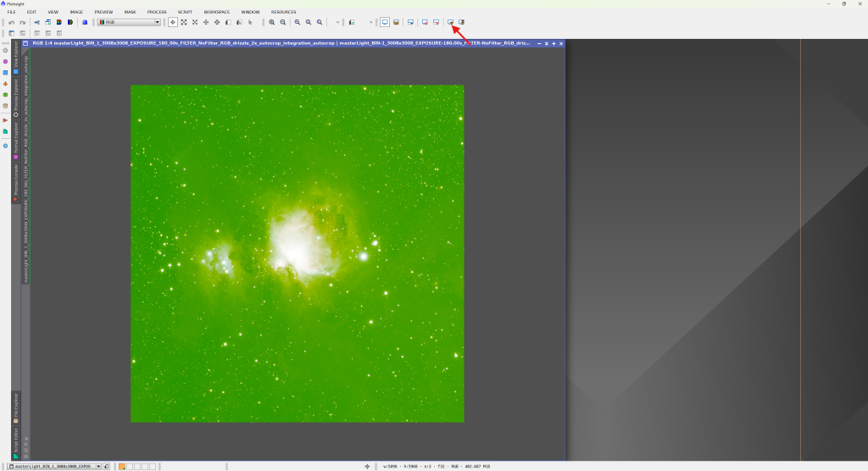Click the toolbar icon indicated by red arrow
Image resolution: width=868 pixels, height=471 pixels.
click(x=451, y=22)
